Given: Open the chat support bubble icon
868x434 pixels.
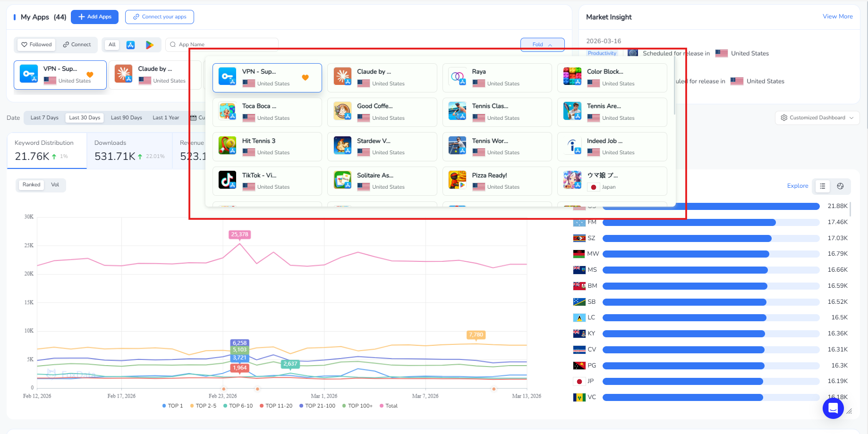Looking at the screenshot, I should coord(833,408).
